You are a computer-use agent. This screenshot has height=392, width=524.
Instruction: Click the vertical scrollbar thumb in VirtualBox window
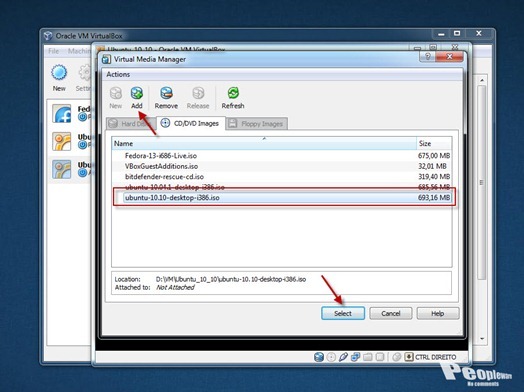(x=482, y=182)
